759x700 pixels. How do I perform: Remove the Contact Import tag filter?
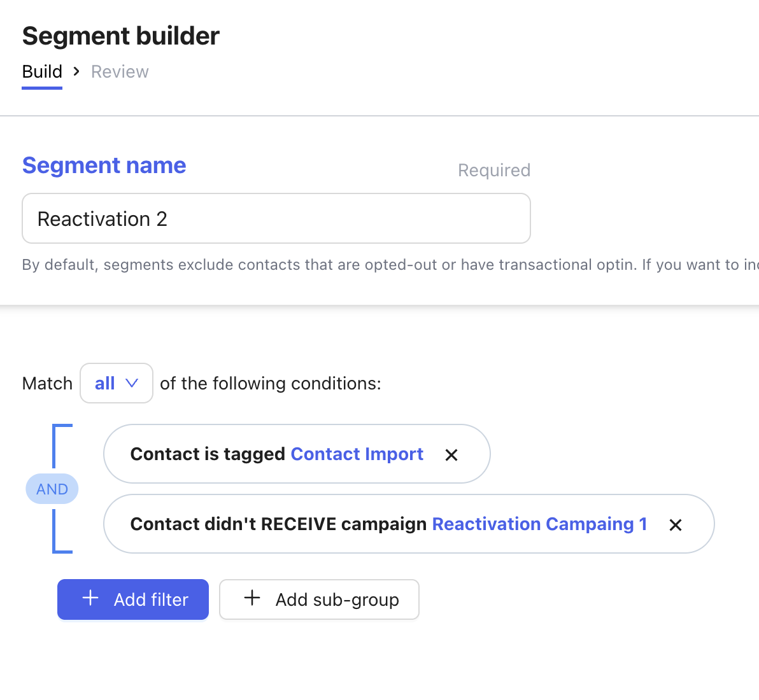[451, 455]
